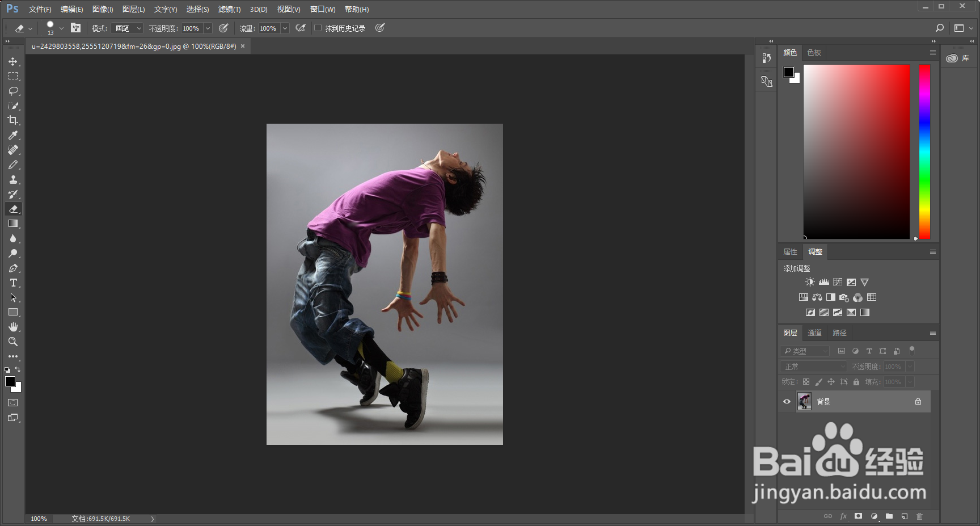
Task: Open the eraser 模式 dropdown
Action: coord(128,28)
